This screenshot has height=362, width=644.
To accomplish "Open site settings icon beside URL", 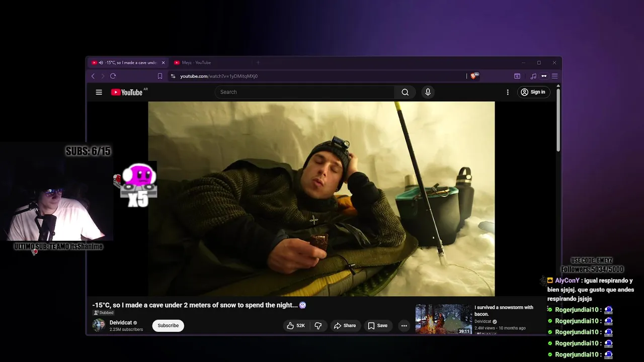I will coord(173,76).
